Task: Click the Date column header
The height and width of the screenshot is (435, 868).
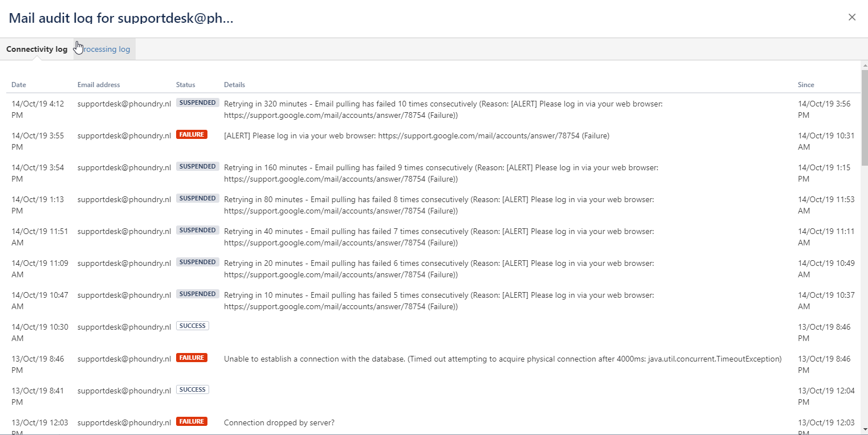Action: 19,85
